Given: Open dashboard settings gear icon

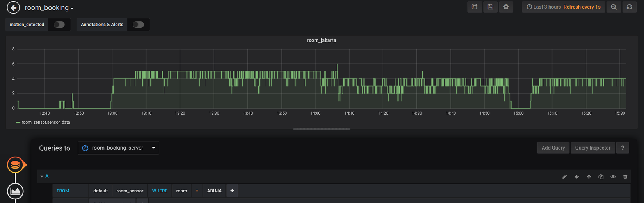Looking at the screenshot, I should [506, 7].
